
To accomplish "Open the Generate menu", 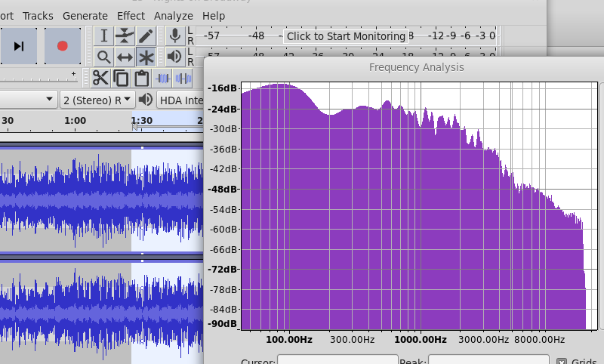I will [x=85, y=16].
